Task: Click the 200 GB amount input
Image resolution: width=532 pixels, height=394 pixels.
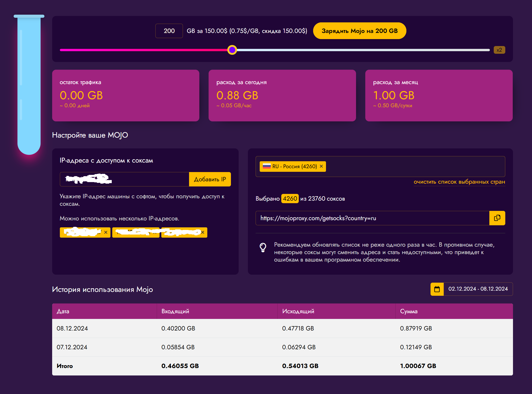Action: point(169,31)
